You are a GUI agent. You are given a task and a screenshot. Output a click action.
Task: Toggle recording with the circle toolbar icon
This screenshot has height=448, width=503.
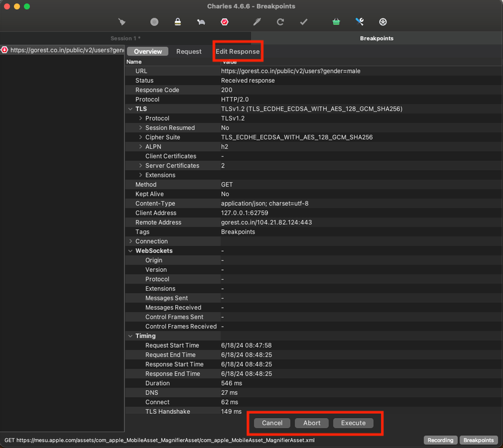click(x=154, y=21)
